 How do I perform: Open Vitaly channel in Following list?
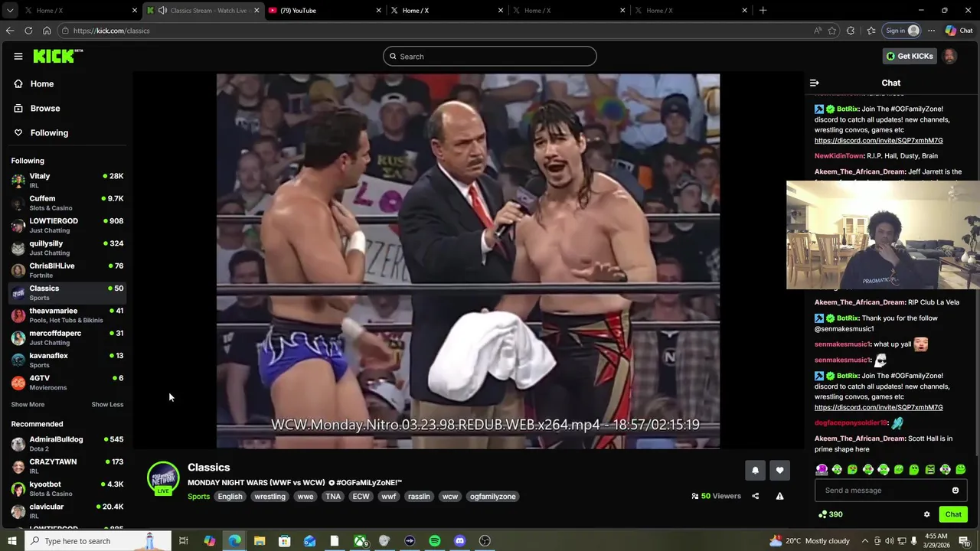point(67,181)
